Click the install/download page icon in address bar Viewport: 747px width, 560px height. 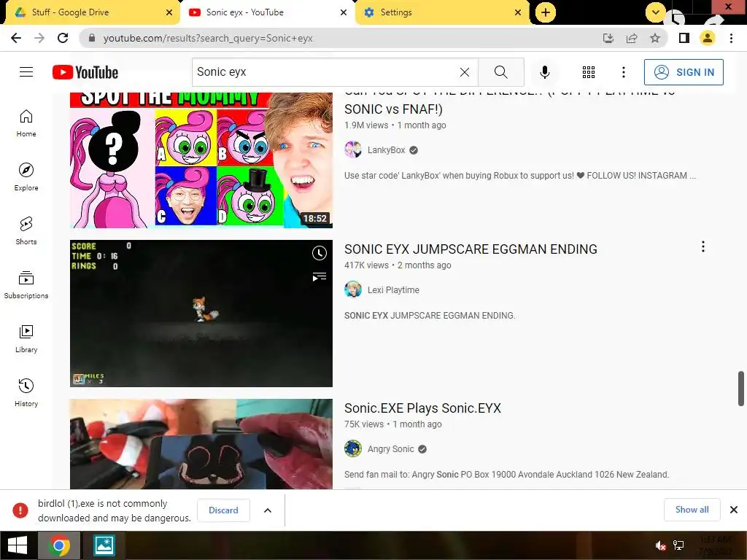[608, 38]
